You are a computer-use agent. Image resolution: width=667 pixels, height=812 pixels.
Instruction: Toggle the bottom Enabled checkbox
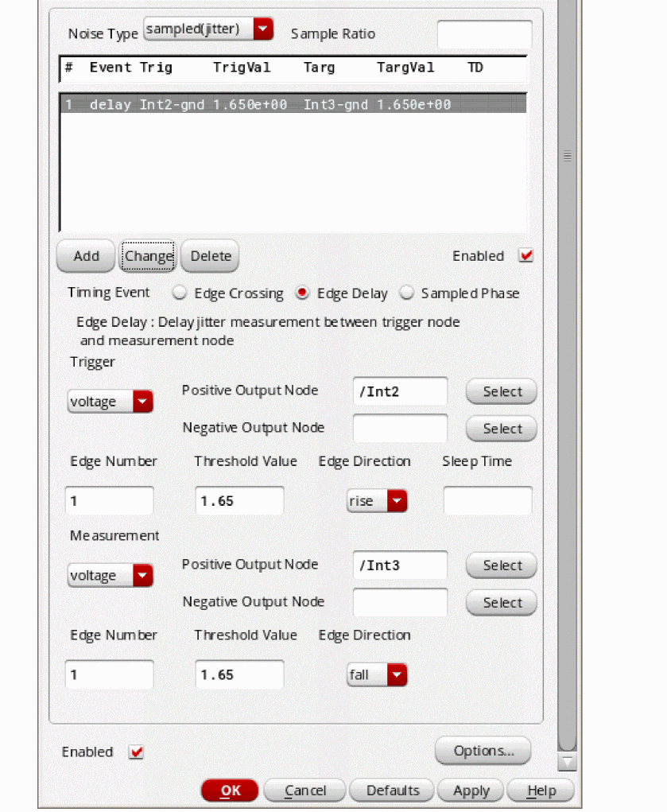136,752
